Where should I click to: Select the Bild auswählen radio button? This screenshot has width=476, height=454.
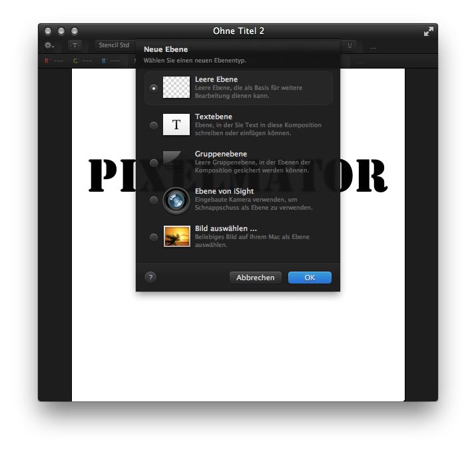(x=154, y=237)
